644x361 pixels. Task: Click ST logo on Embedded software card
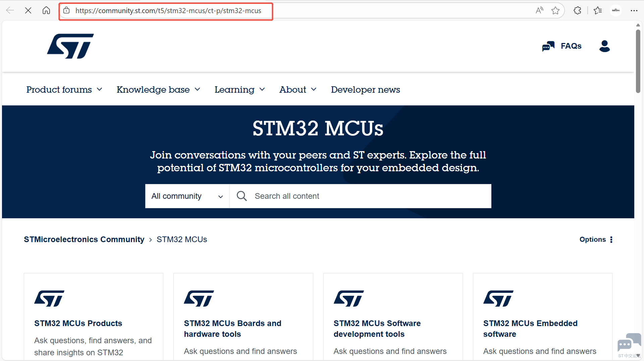(498, 299)
